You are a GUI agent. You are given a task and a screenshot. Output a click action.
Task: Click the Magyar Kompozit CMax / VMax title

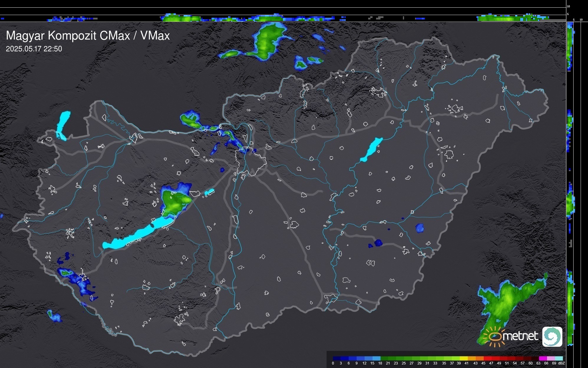pyautogui.click(x=88, y=36)
